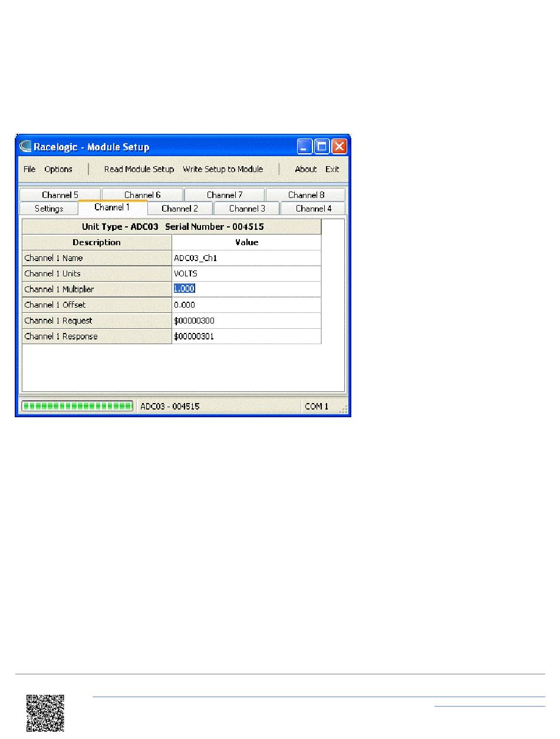
Task: Click Exit in the toolbar
Action: [x=332, y=169]
